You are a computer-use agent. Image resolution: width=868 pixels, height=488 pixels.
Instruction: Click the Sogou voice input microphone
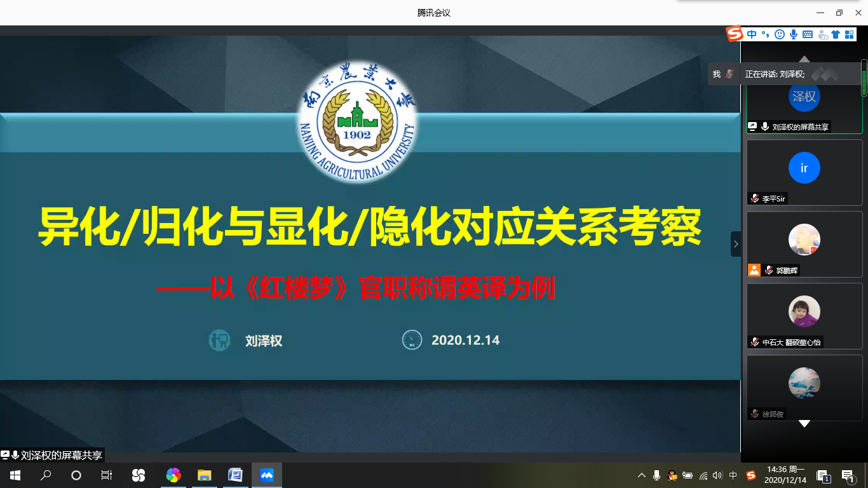(794, 34)
